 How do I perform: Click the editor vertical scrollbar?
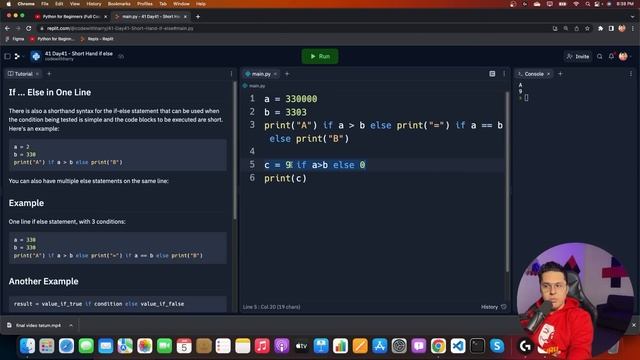click(x=507, y=182)
